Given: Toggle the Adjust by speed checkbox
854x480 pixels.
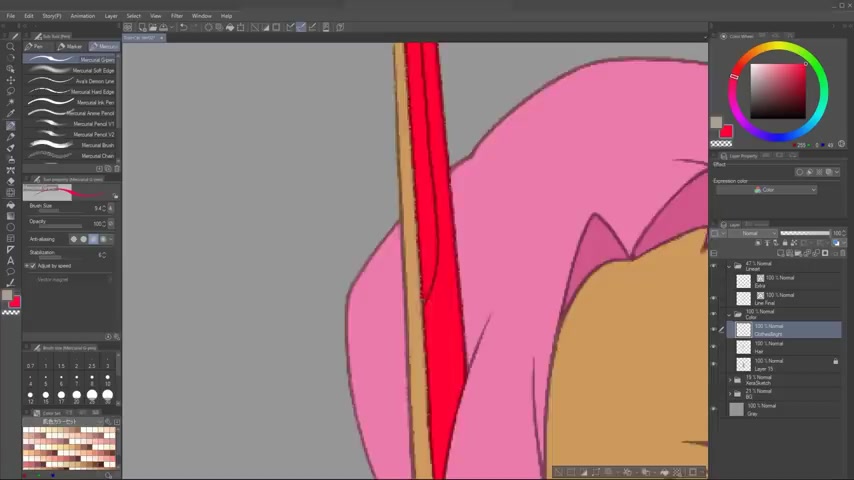Looking at the screenshot, I should (x=33, y=266).
